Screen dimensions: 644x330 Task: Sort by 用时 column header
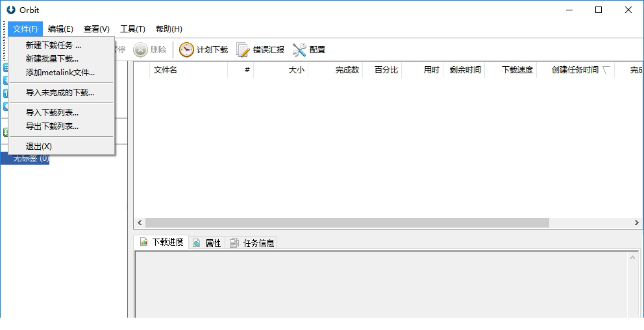point(423,69)
